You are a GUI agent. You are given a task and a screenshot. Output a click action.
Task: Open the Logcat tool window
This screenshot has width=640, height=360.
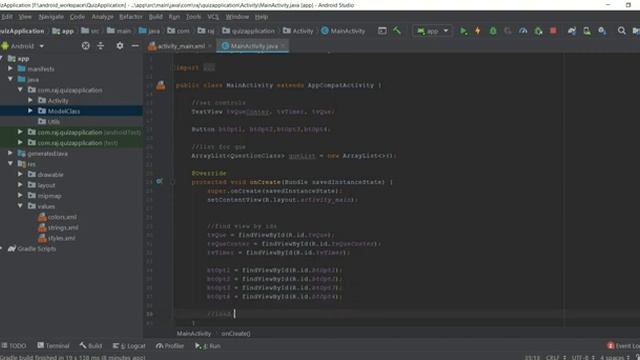click(x=129, y=346)
